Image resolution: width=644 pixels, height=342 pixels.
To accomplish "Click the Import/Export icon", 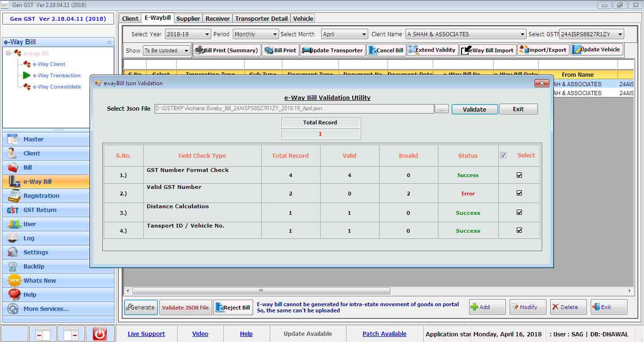I will point(523,50).
